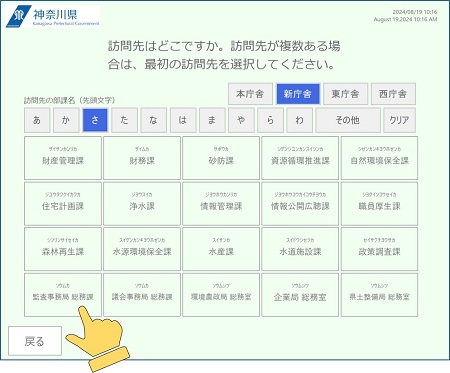450x373 pixels.
Task: Pick 県土整備局 総務室 tile
Action: [379, 295]
